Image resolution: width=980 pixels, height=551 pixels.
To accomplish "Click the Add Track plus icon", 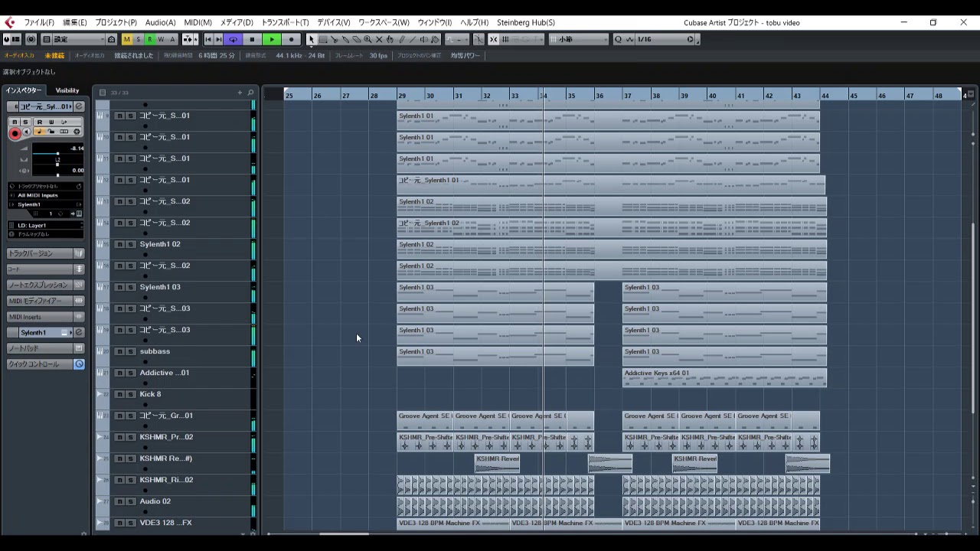I will coord(240,93).
